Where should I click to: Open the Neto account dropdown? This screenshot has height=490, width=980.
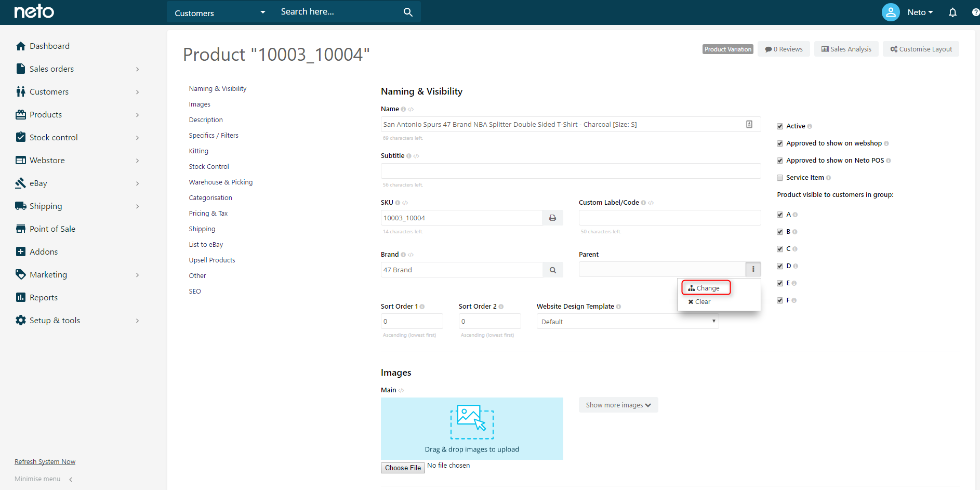point(920,12)
